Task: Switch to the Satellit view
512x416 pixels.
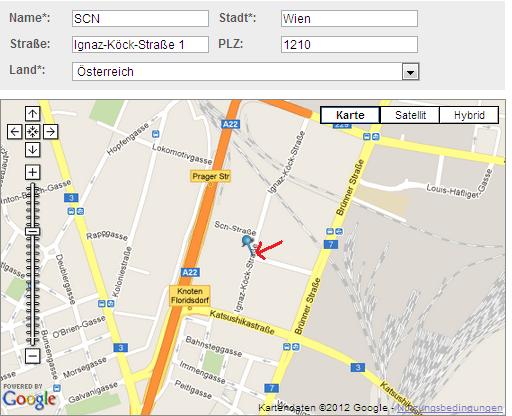Action: point(410,115)
